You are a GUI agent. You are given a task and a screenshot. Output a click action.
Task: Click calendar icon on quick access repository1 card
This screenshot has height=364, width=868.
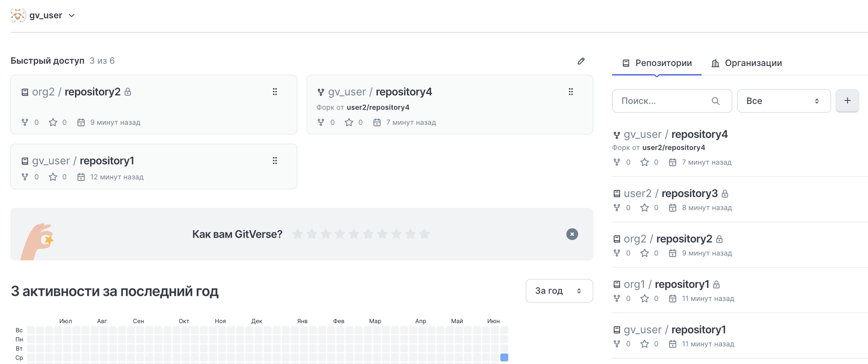click(81, 177)
